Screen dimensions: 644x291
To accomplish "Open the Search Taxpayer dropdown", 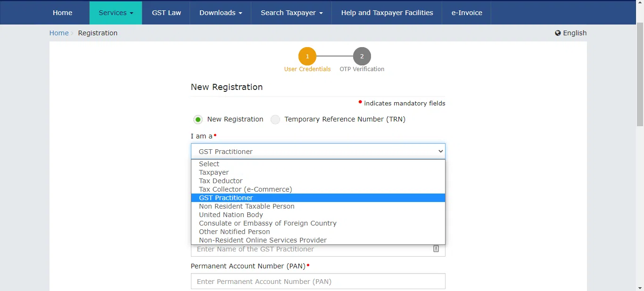I will [292, 13].
